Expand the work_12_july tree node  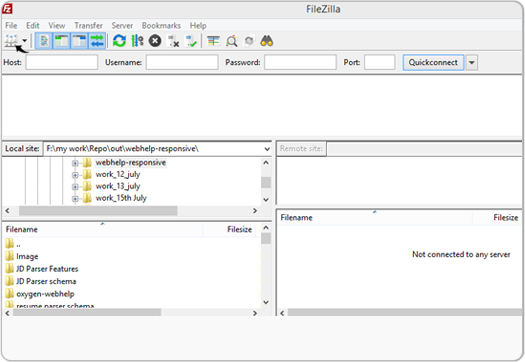75,175
